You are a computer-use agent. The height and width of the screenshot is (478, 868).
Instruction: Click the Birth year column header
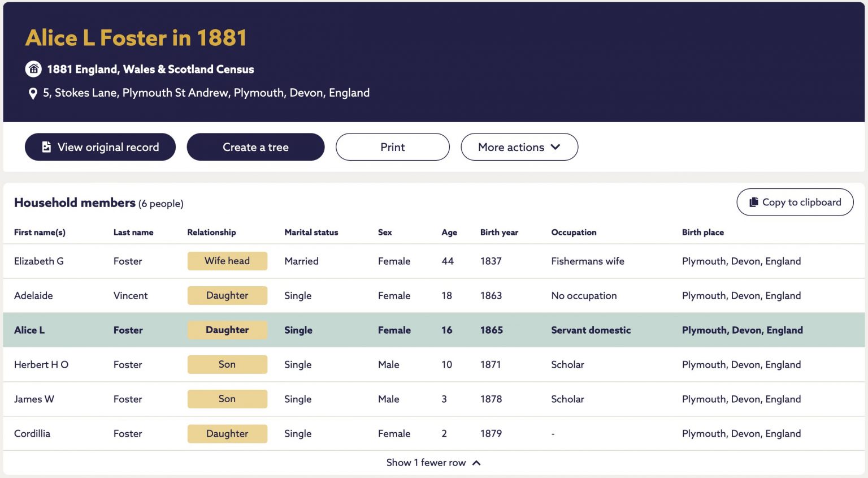coord(499,232)
